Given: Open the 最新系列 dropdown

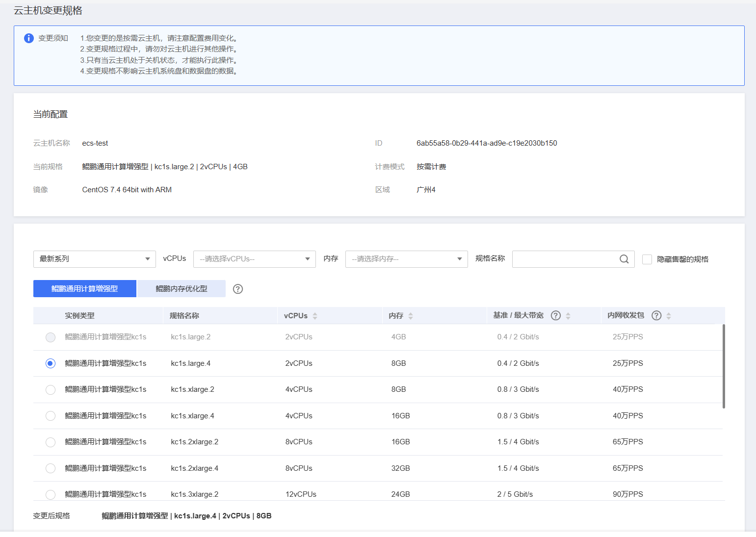Looking at the screenshot, I should tap(94, 259).
